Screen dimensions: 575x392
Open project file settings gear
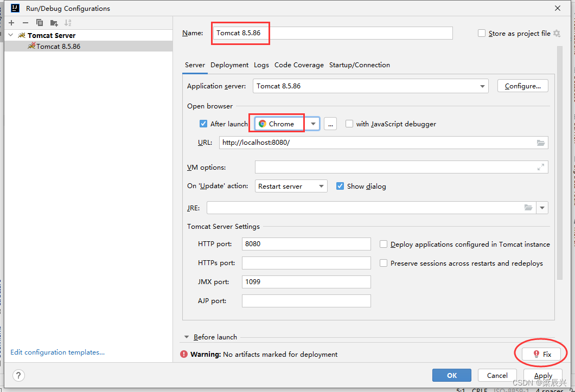tap(557, 34)
